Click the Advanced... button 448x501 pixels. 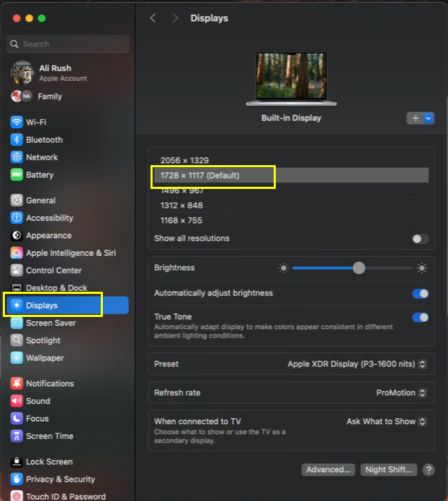pos(328,470)
